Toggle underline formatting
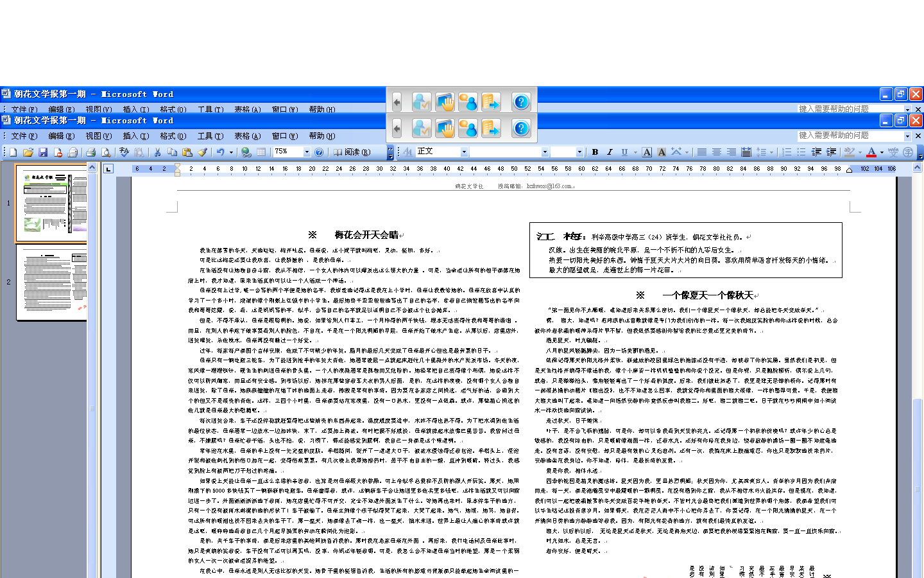This screenshot has width=924, height=578. (624, 152)
